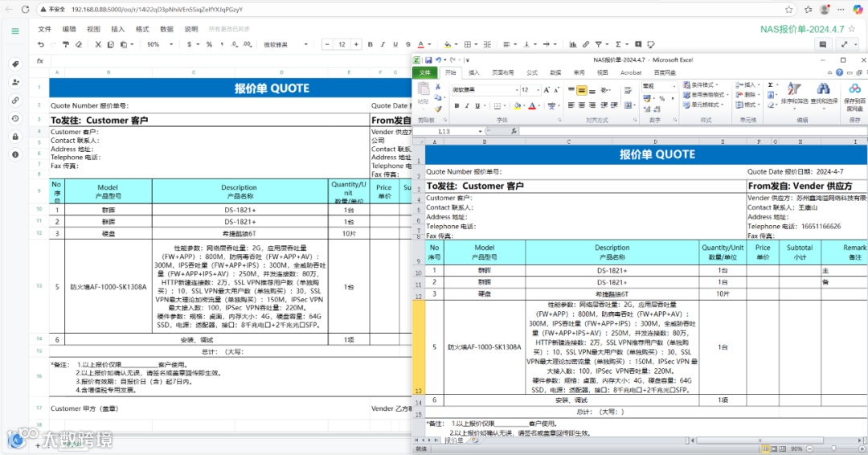Click decrease decimal places in web spreadsheet

(x=234, y=44)
